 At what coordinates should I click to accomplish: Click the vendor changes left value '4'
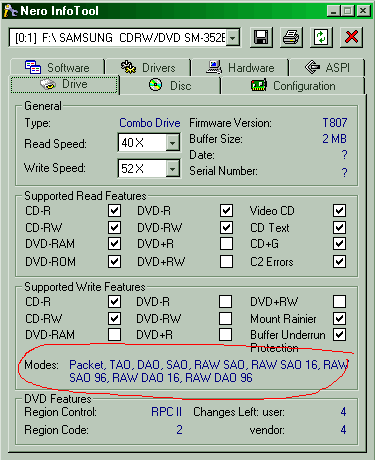pyautogui.click(x=343, y=430)
